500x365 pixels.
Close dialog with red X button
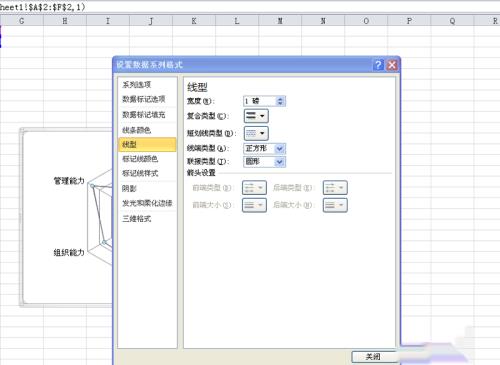point(392,65)
